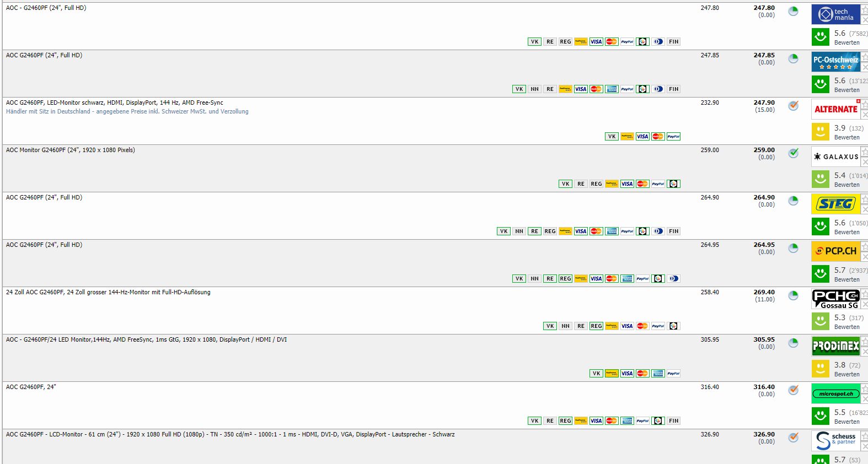Click the NN payment icon in PC-Ostschweiz row

pyautogui.click(x=534, y=89)
